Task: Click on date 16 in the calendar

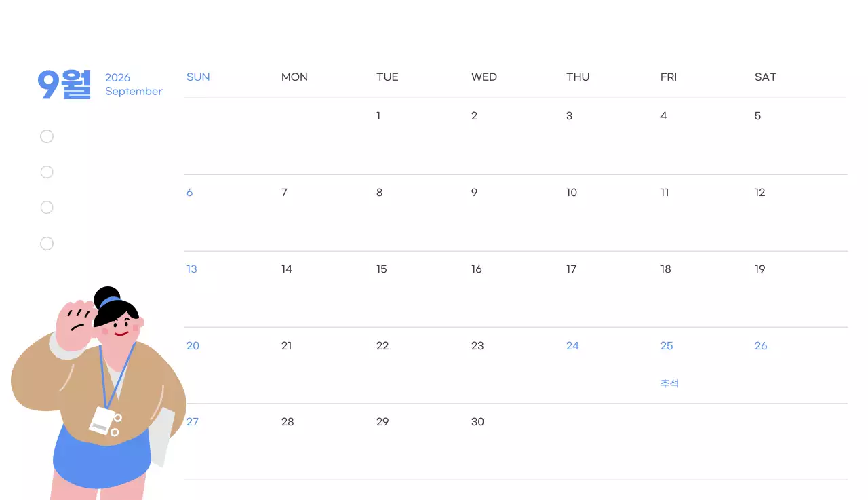Action: (x=477, y=269)
